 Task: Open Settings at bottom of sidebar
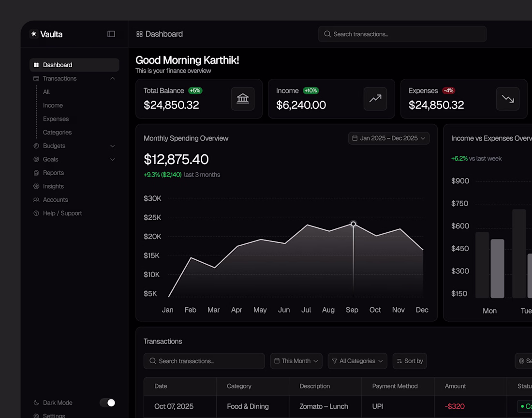(54, 416)
